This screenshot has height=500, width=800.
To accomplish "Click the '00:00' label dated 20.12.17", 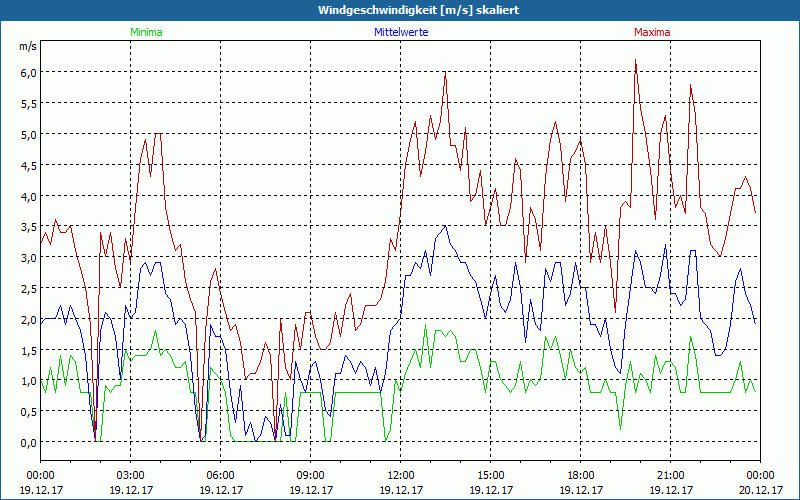I will pyautogui.click(x=760, y=476).
